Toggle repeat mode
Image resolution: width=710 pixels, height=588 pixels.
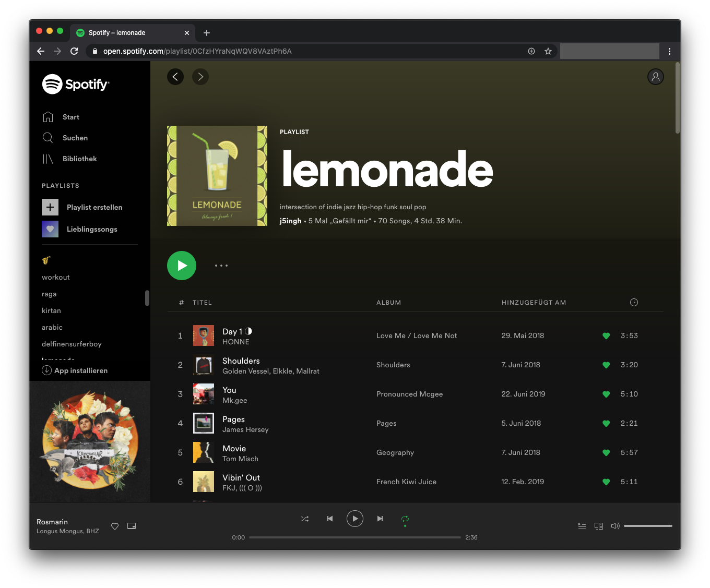405,519
